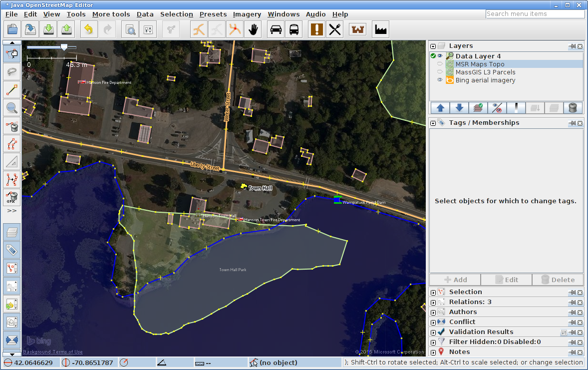Toggle visibility of Data Layer 4
This screenshot has width=588, height=370.
click(440, 56)
